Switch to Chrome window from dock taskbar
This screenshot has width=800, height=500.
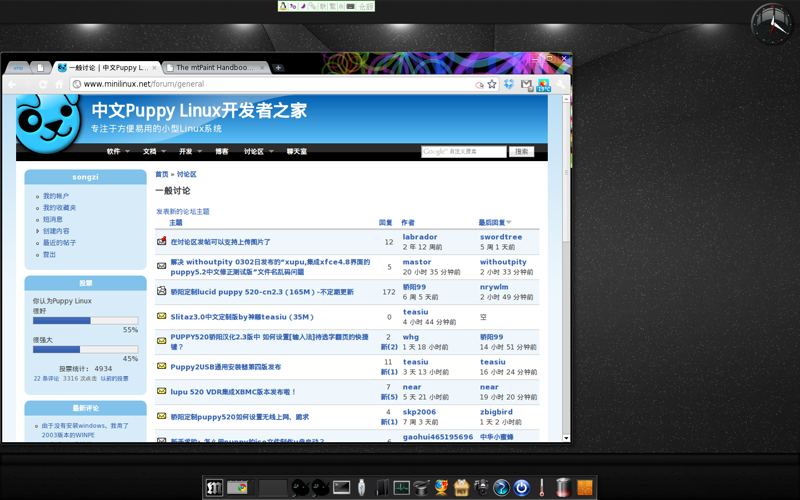[237, 488]
